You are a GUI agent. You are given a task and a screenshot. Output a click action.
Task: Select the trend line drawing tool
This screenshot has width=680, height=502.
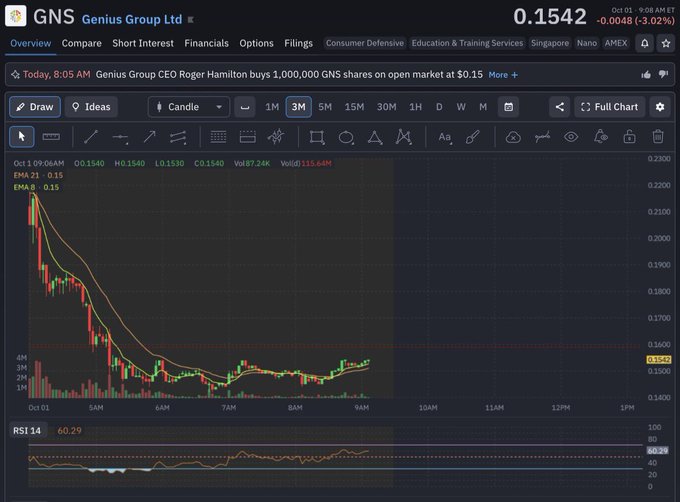[91, 137]
